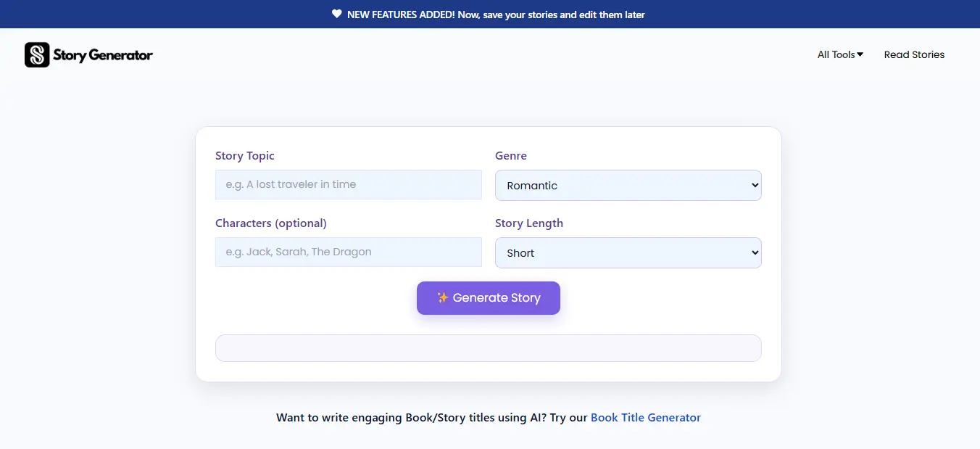Image resolution: width=980 pixels, height=449 pixels.
Task: Go to Read Stories page
Action: click(914, 54)
